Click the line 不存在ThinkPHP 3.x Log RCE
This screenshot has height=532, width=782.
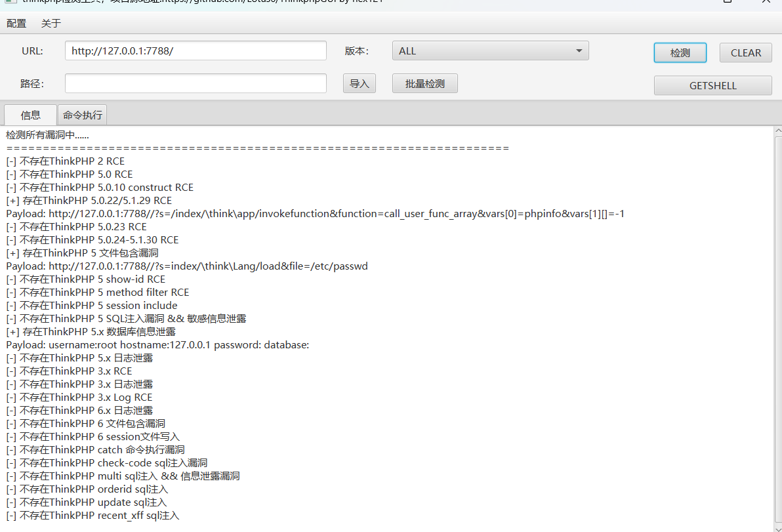[79, 398]
